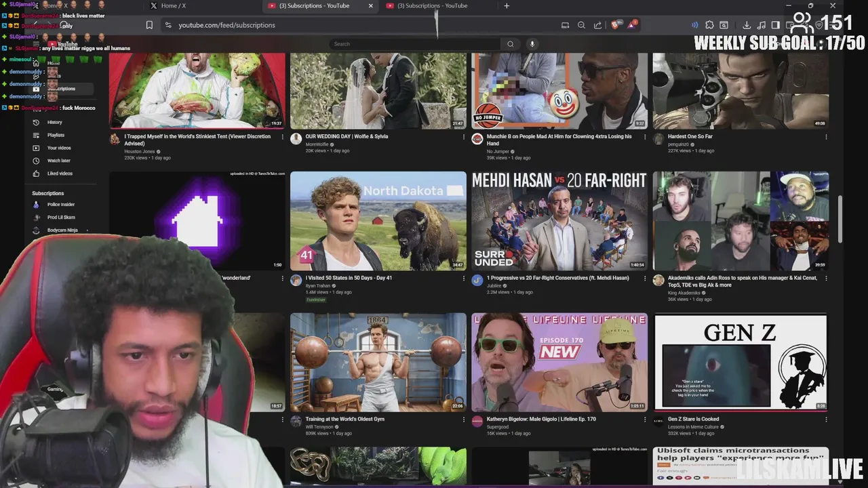
Task: Open options menu for 1 Progressive video
Action: point(645,278)
